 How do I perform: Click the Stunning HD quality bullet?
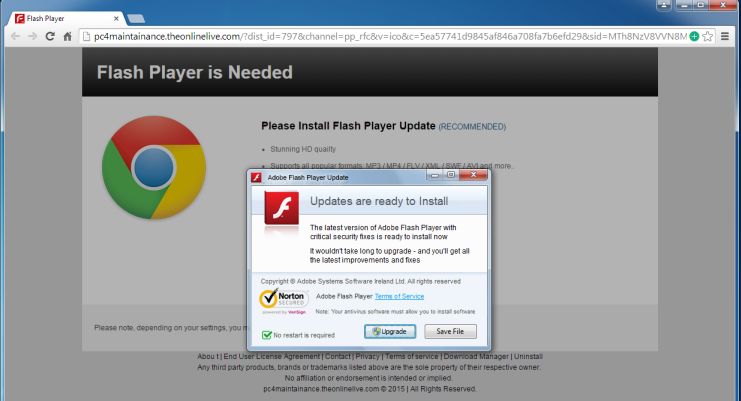coord(303,149)
